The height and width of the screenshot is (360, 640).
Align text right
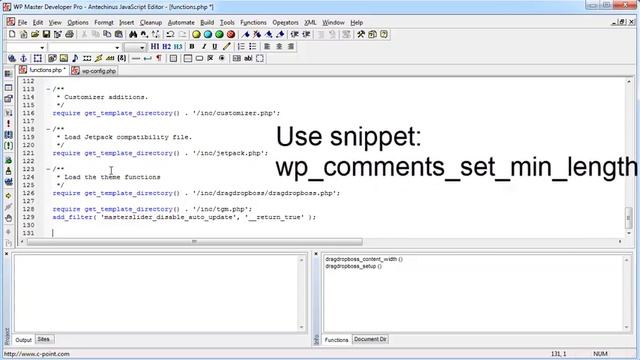tap(291, 47)
